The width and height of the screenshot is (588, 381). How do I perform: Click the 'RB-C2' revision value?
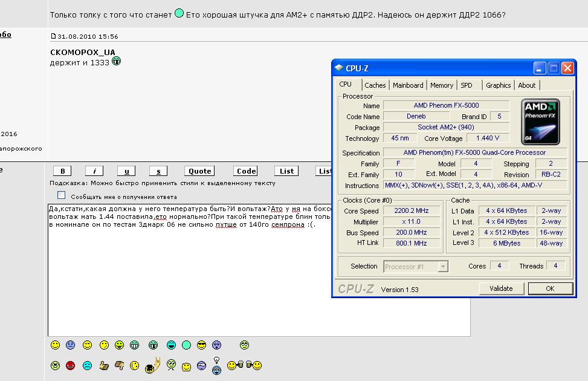[551, 174]
